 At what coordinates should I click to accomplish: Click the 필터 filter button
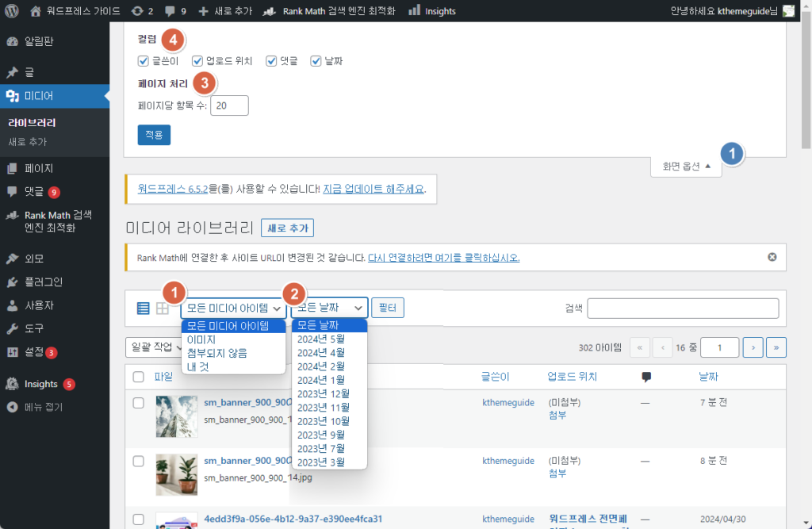pyautogui.click(x=387, y=308)
